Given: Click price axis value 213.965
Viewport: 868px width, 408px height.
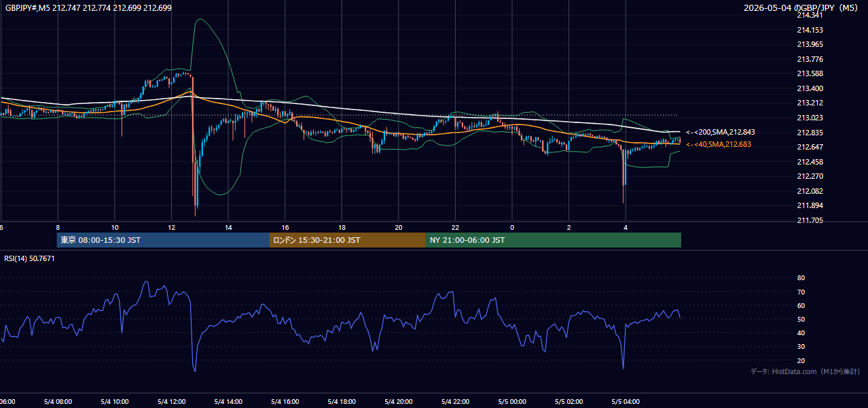Looking at the screenshot, I should tap(810, 44).
